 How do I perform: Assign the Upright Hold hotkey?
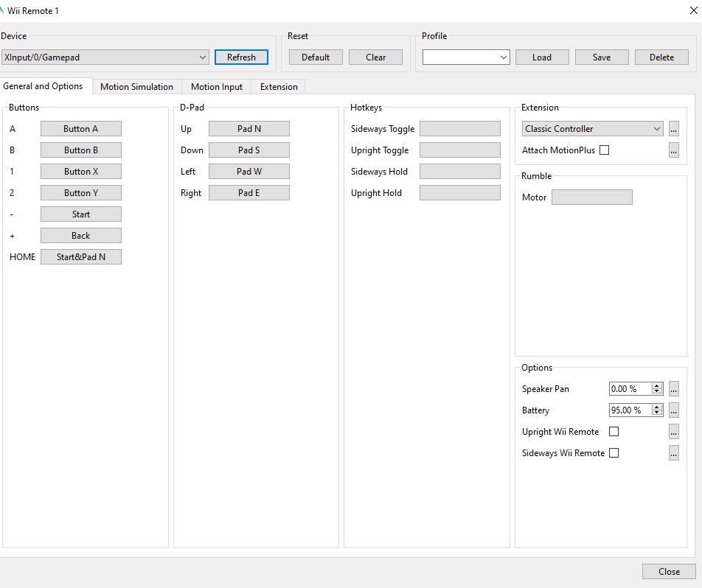click(460, 193)
